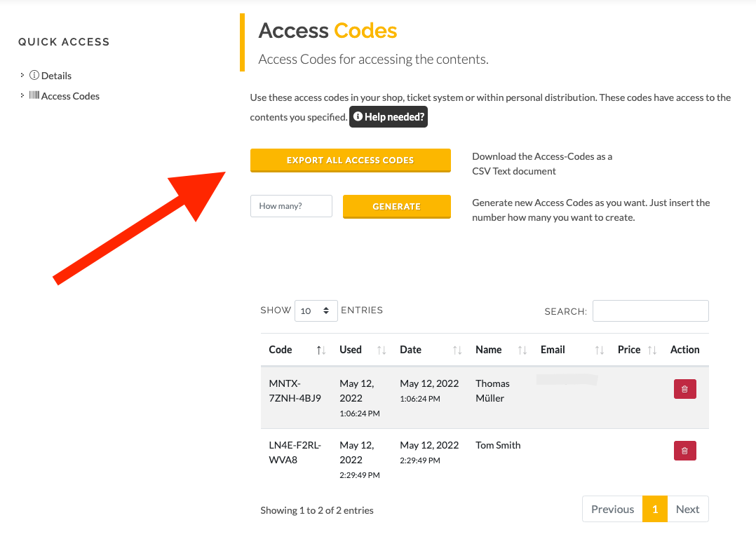Click the Generate button
Image resolution: width=756 pixels, height=539 pixels.
point(397,207)
